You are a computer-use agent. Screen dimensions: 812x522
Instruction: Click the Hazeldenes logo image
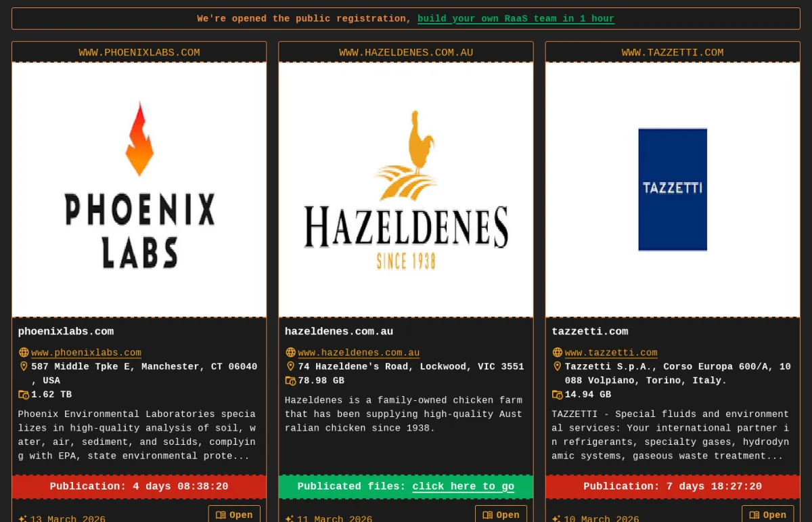click(x=406, y=190)
